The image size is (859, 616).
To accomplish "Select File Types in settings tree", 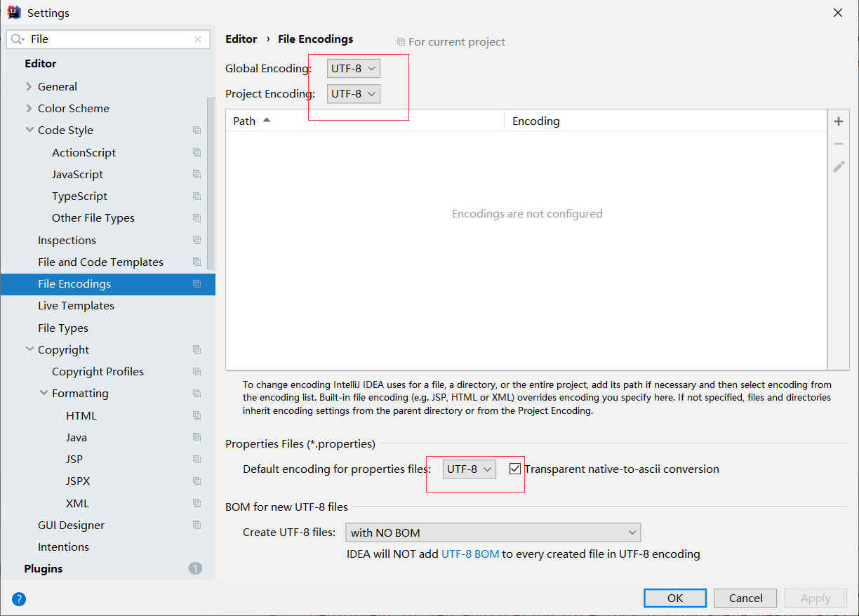I will click(x=63, y=328).
